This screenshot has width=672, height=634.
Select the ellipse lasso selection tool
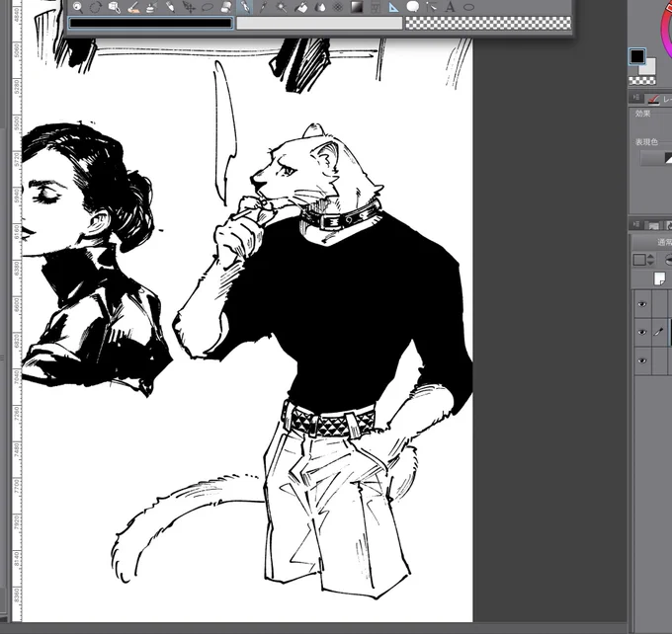208,7
